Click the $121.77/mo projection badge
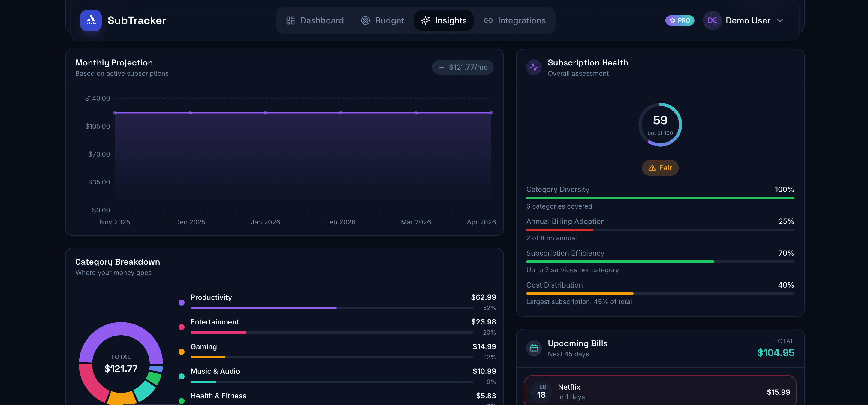This screenshot has height=405, width=868. click(x=463, y=67)
